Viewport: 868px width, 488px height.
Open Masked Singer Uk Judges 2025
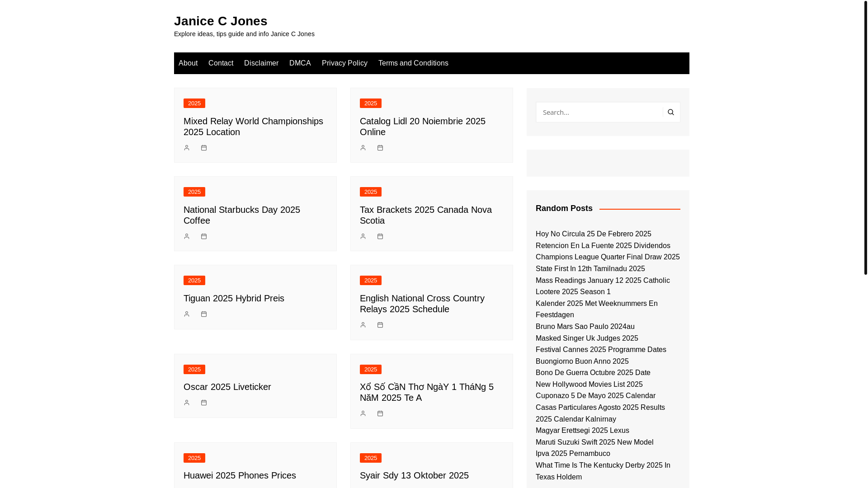pyautogui.click(x=587, y=338)
